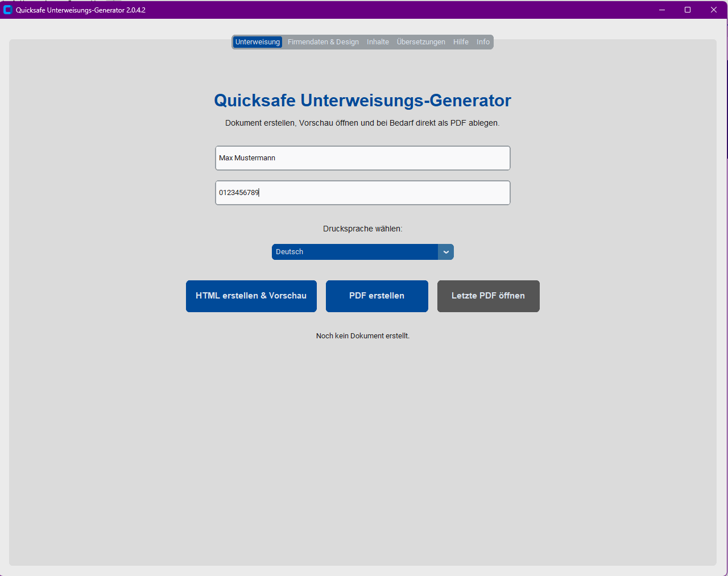Screen dimensions: 728x576
Task: Click the HTML erstellen & Vorschau button
Action: point(251,296)
